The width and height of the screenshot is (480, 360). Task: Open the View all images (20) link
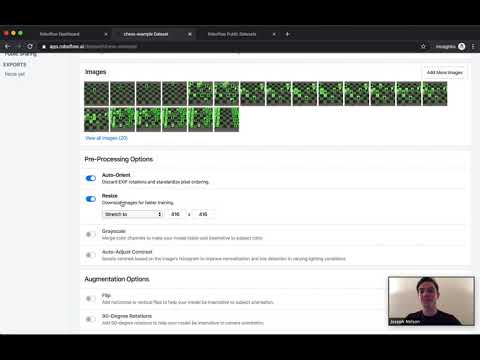tap(106, 138)
